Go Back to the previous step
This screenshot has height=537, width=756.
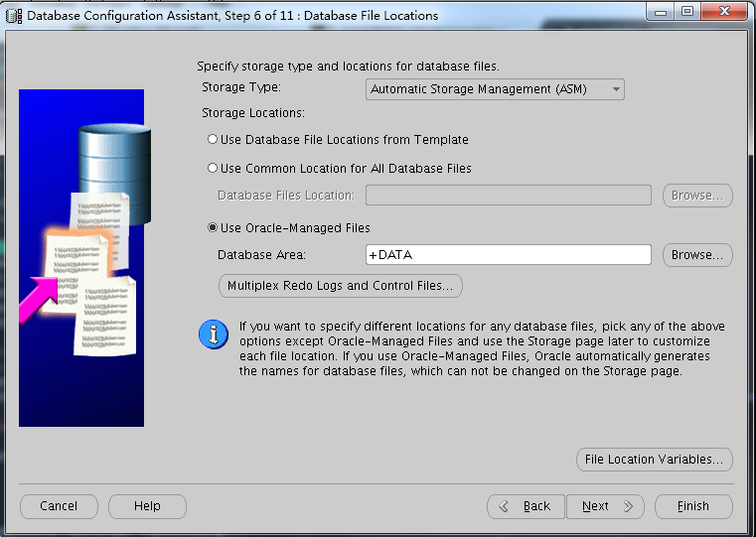(x=526, y=506)
